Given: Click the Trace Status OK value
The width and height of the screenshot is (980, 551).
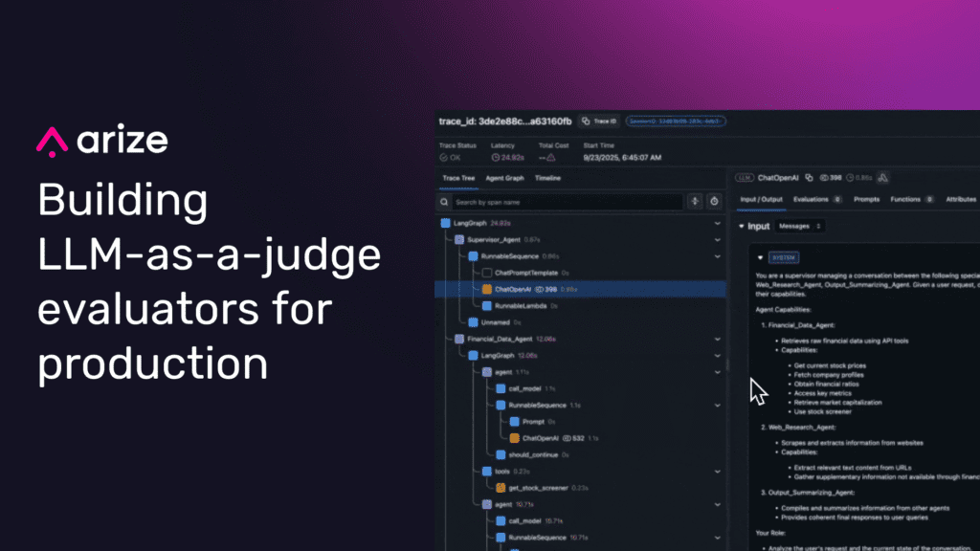Looking at the screenshot, I should click(450, 158).
